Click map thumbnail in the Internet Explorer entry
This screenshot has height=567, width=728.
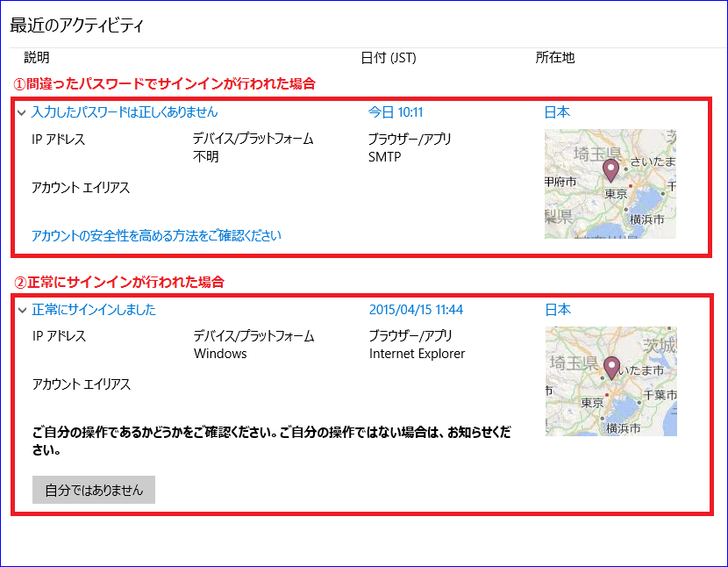(x=611, y=382)
